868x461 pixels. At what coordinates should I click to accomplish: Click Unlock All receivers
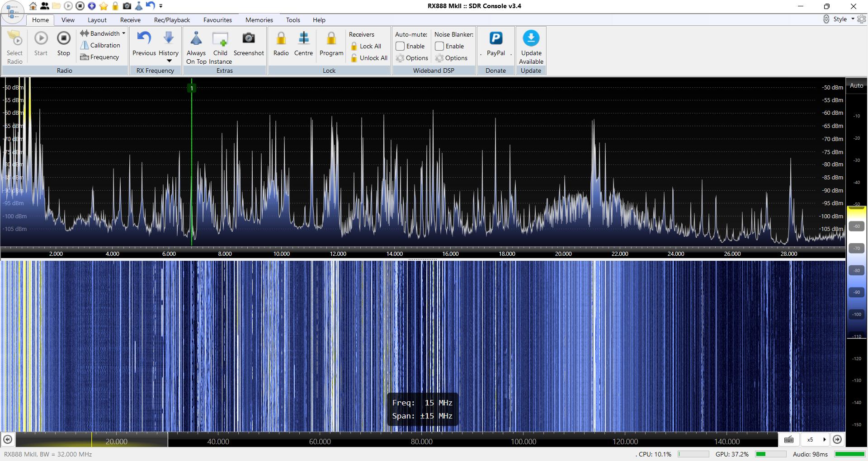(x=369, y=58)
